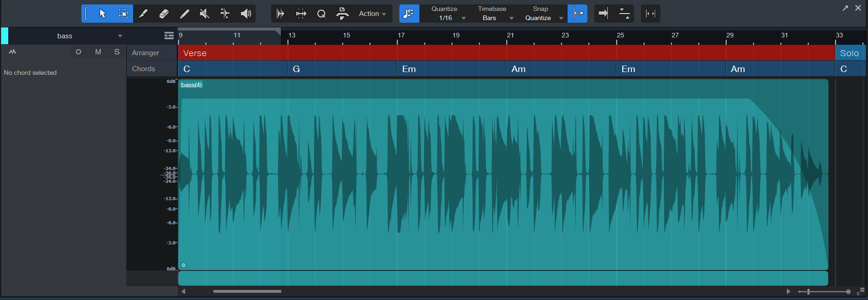Toggle the Quantize note-grid button
This screenshot has height=300, width=868.
tap(409, 14)
